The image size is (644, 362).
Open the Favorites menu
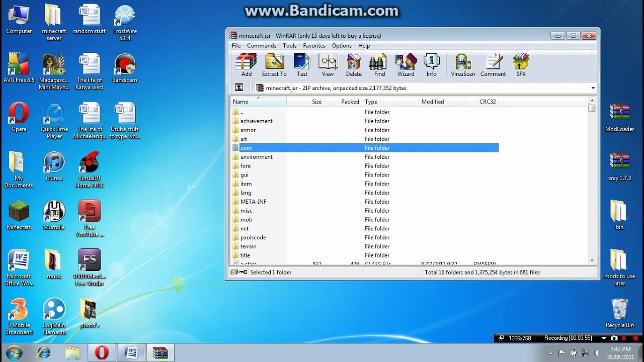[314, 46]
